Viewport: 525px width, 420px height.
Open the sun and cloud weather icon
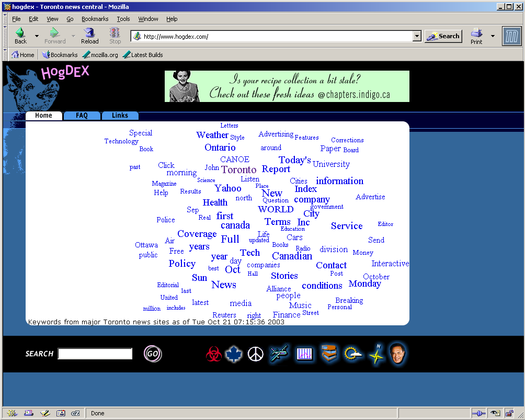(x=353, y=354)
